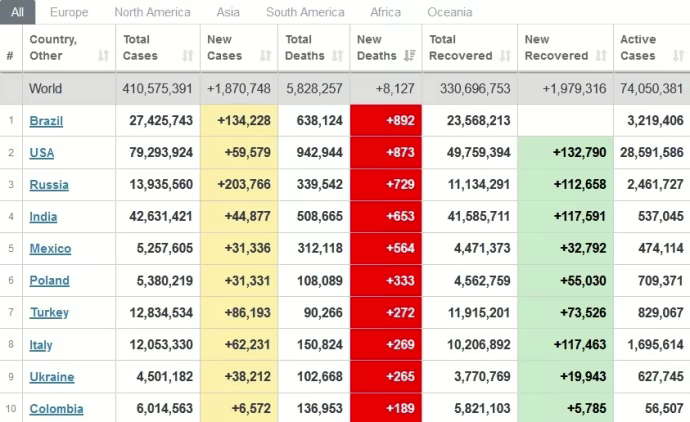690x422 pixels.
Task: Open the Colombia country link
Action: click(56, 409)
